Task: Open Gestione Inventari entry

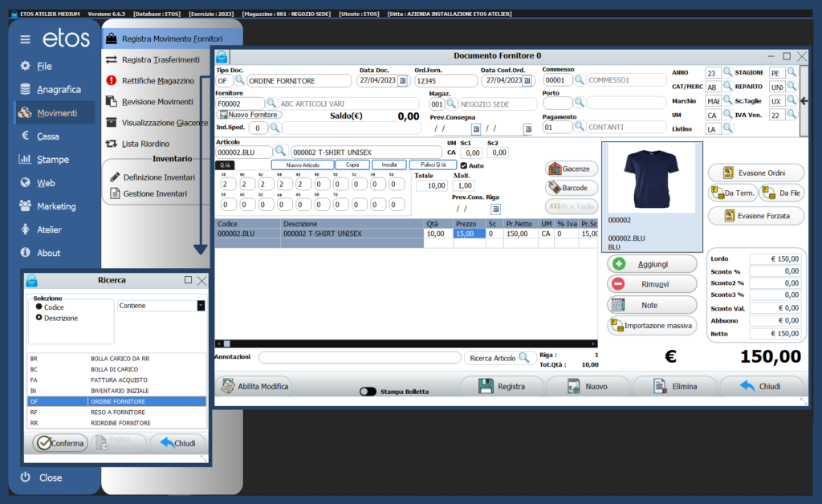Action: click(x=155, y=193)
